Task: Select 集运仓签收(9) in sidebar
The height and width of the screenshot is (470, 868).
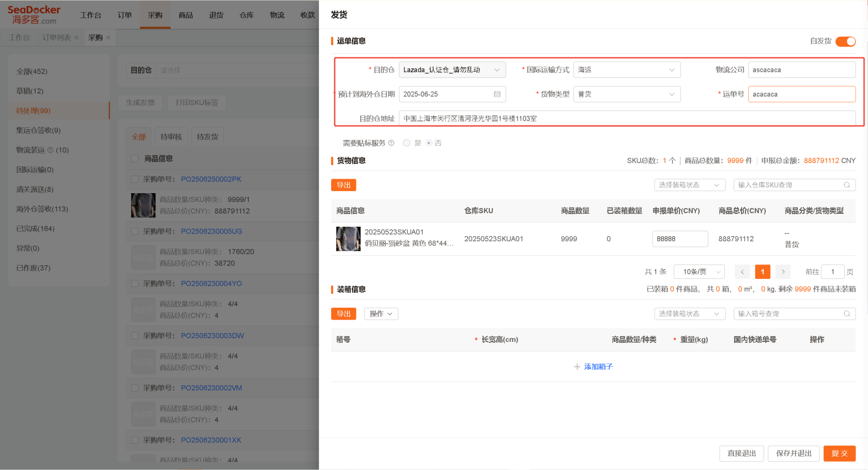Action: pos(59,130)
